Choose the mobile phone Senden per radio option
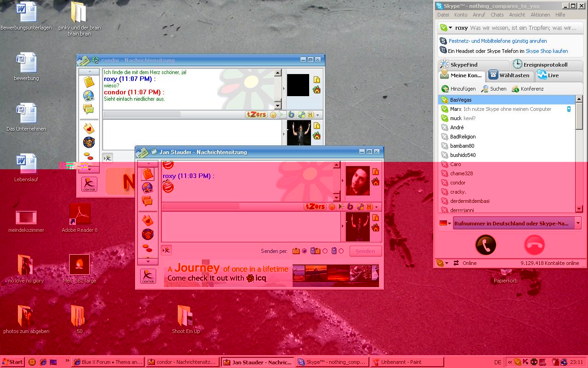Image resolution: width=588 pixels, height=368 pixels. click(341, 251)
